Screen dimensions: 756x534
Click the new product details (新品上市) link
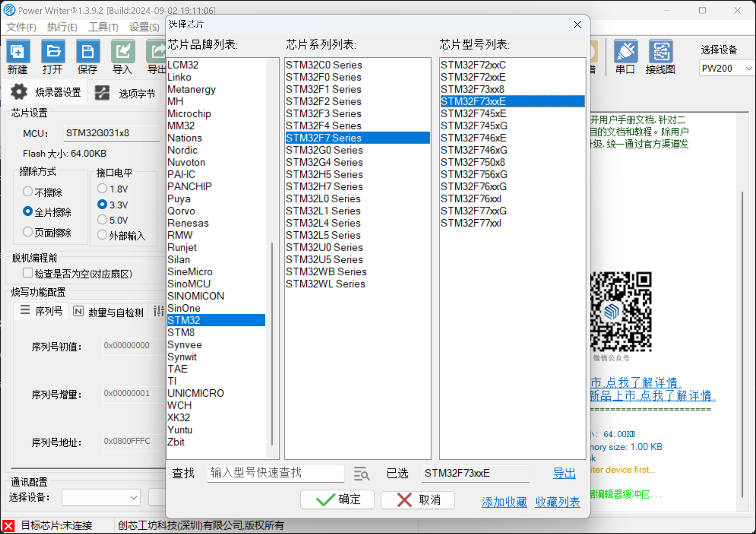pyautogui.click(x=652, y=396)
